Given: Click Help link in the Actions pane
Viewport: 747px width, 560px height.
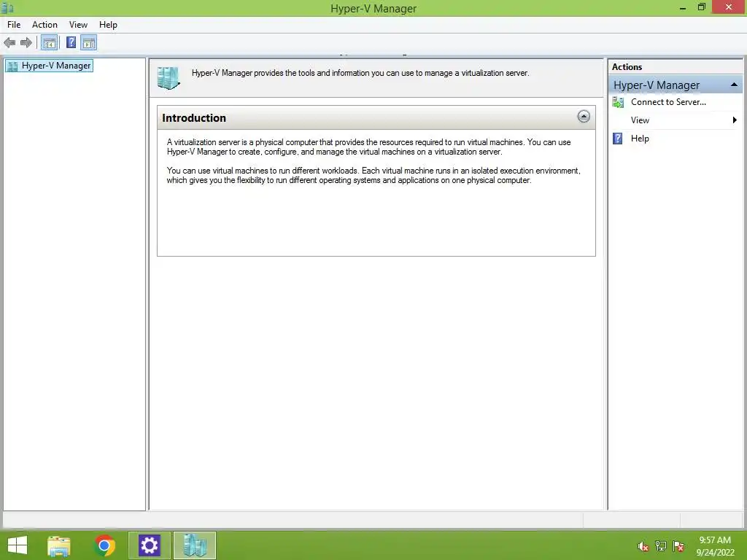Looking at the screenshot, I should point(640,139).
